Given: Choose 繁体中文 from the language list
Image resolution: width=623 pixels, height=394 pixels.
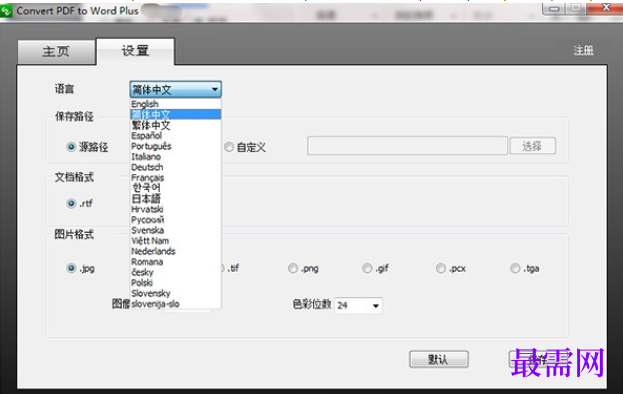Looking at the screenshot, I should [x=176, y=125].
